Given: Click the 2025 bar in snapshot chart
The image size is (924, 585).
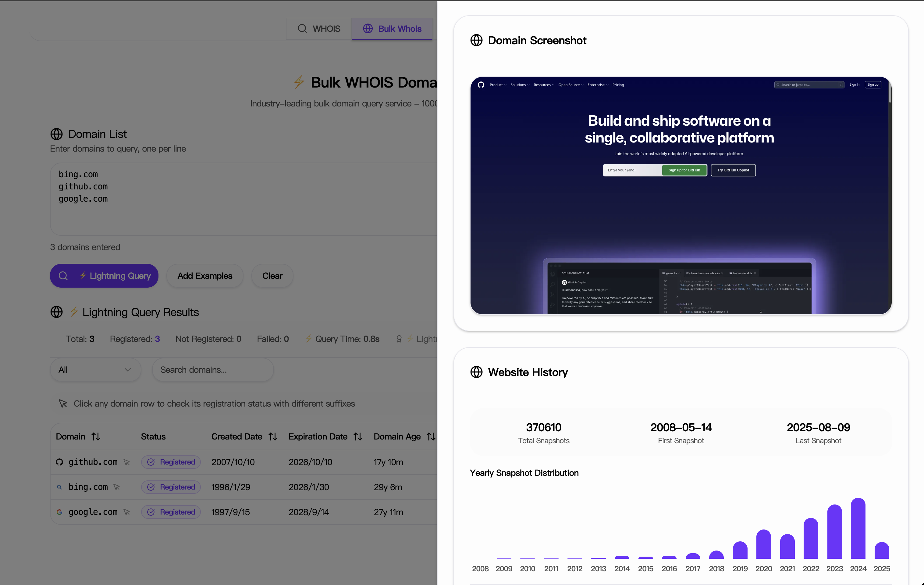Looking at the screenshot, I should [882, 550].
